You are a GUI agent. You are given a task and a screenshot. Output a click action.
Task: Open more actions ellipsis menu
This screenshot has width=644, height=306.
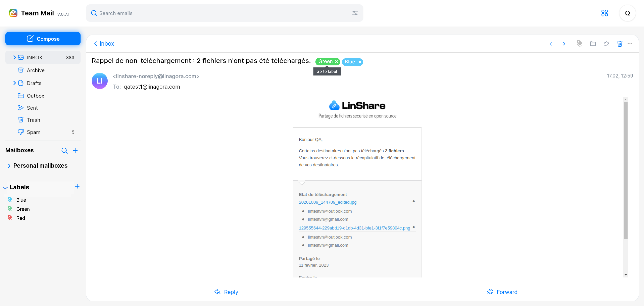click(630, 44)
